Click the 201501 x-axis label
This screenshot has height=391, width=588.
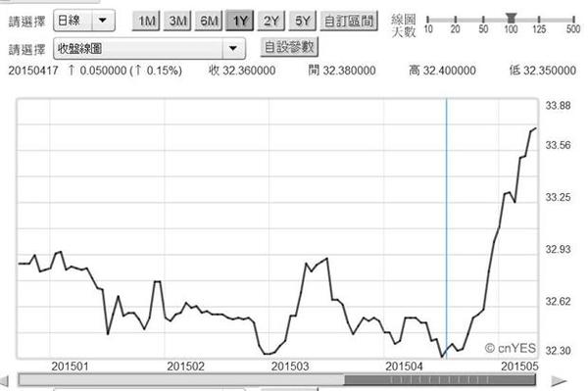point(70,367)
